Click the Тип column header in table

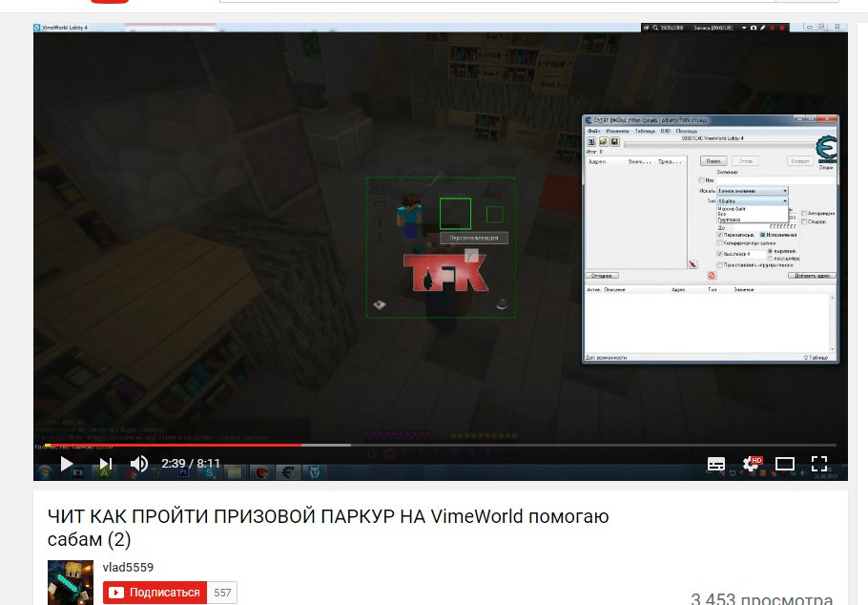click(712, 290)
